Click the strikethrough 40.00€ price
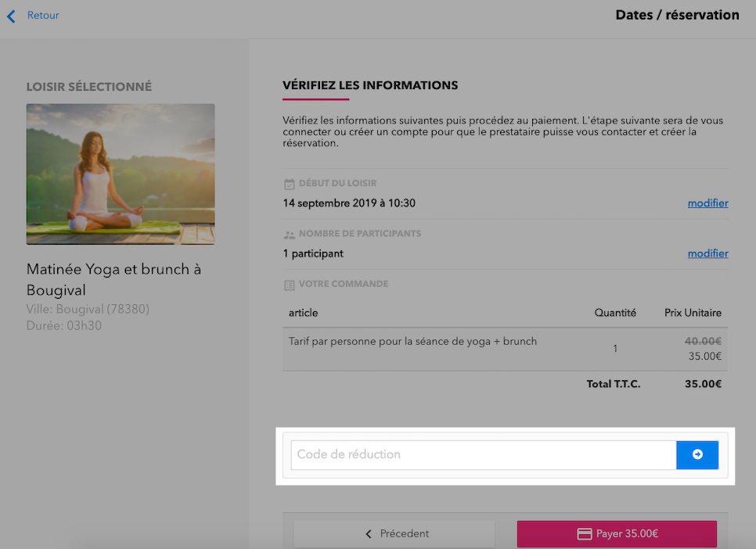Screen dimensions: 756x549 pos(703,341)
